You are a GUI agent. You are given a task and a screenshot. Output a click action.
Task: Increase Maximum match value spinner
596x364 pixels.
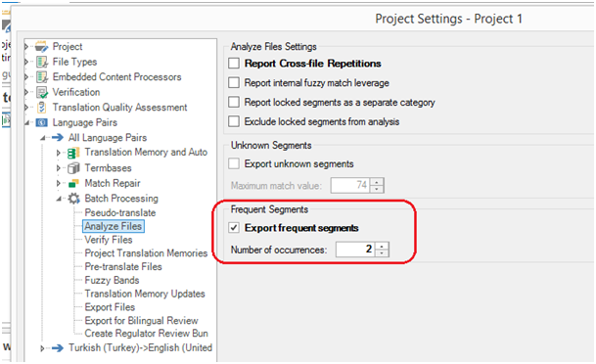[x=377, y=182]
